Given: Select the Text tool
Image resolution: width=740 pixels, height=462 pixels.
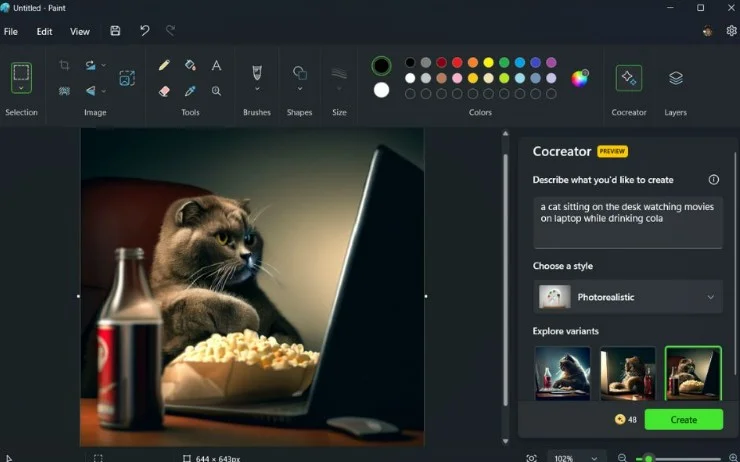Looking at the screenshot, I should pyautogui.click(x=216, y=65).
